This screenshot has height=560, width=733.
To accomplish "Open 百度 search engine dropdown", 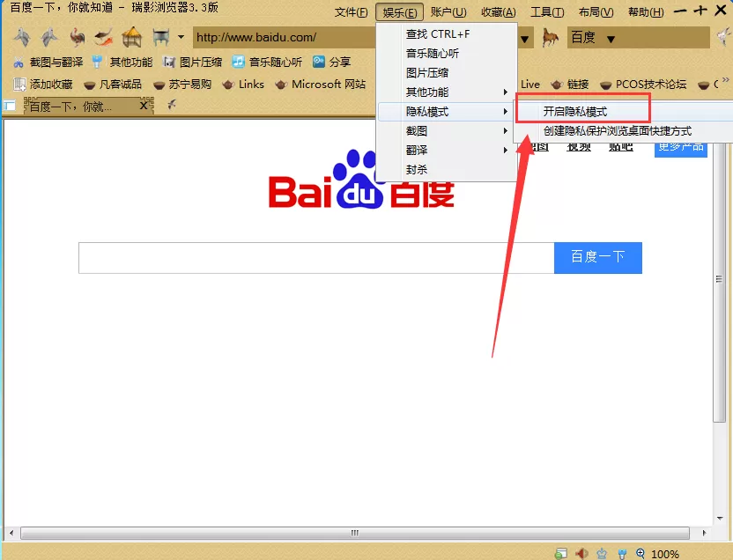I will 611,39.
